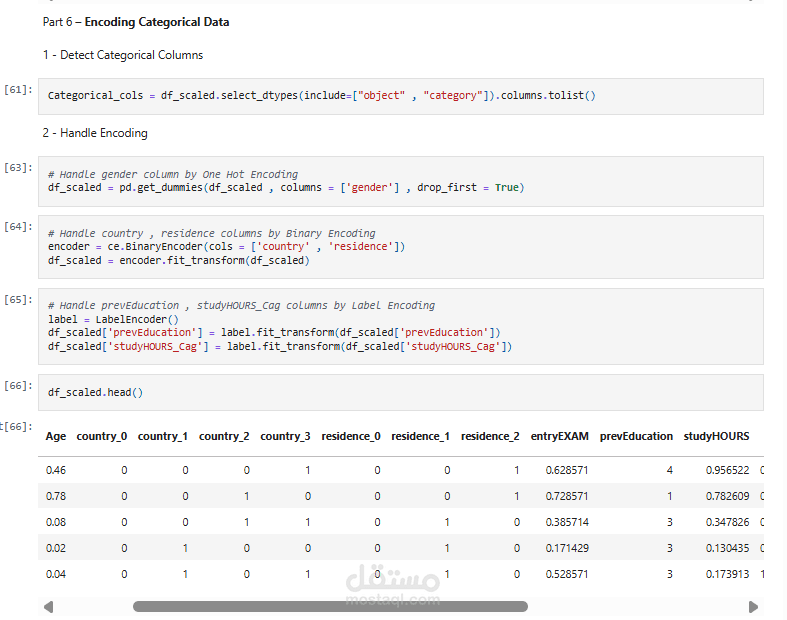Image resolution: width=787 pixels, height=620 pixels.
Task: Click the left arrow of the horizontal scrollbar
Action: [x=48, y=606]
